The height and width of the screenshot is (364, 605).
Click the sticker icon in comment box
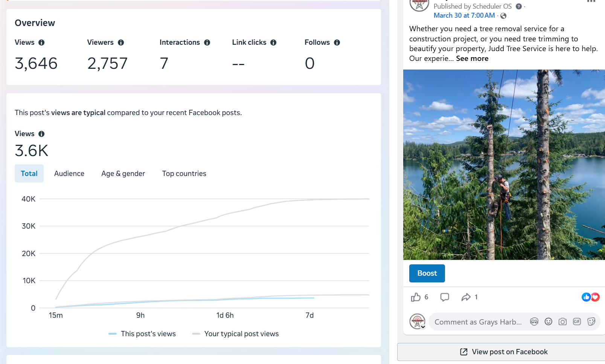click(591, 322)
